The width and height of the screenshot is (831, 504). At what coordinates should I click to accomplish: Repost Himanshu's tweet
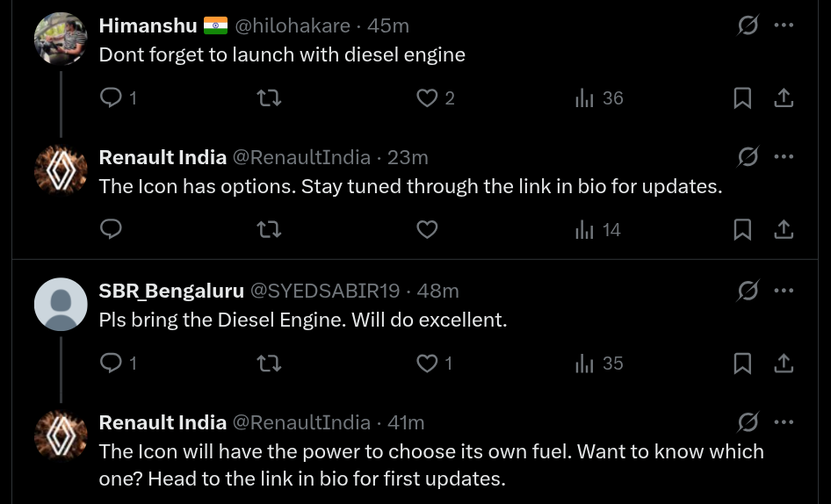268,98
